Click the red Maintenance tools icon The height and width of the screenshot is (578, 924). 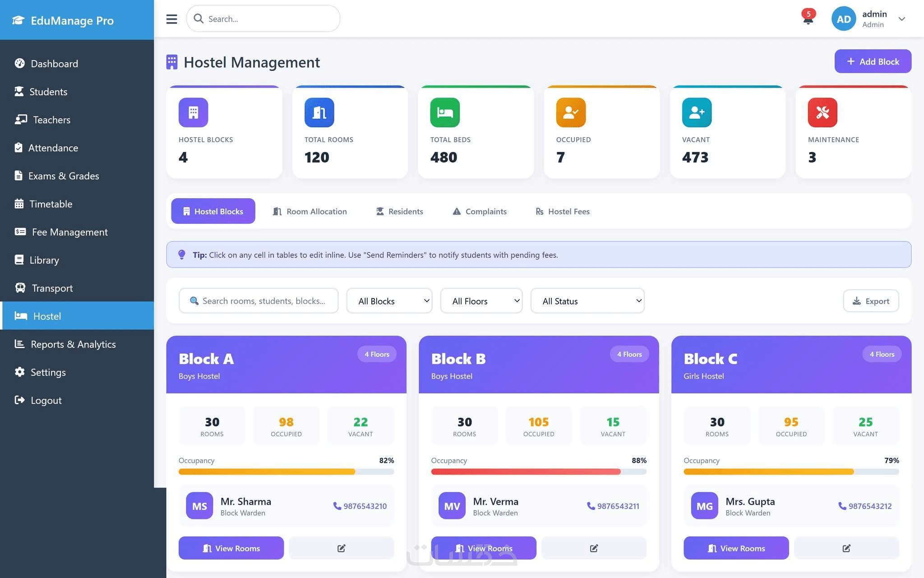click(x=822, y=112)
